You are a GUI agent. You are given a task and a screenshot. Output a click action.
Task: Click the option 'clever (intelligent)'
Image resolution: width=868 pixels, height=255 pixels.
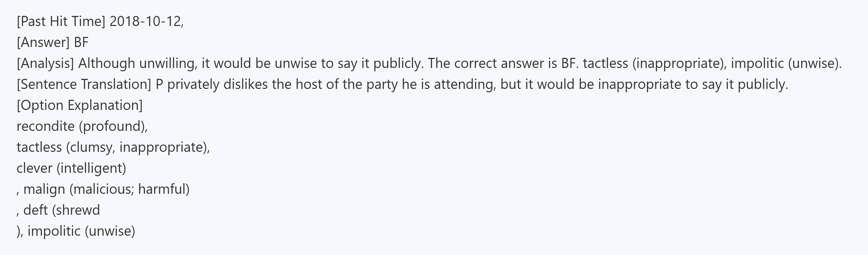(x=71, y=168)
